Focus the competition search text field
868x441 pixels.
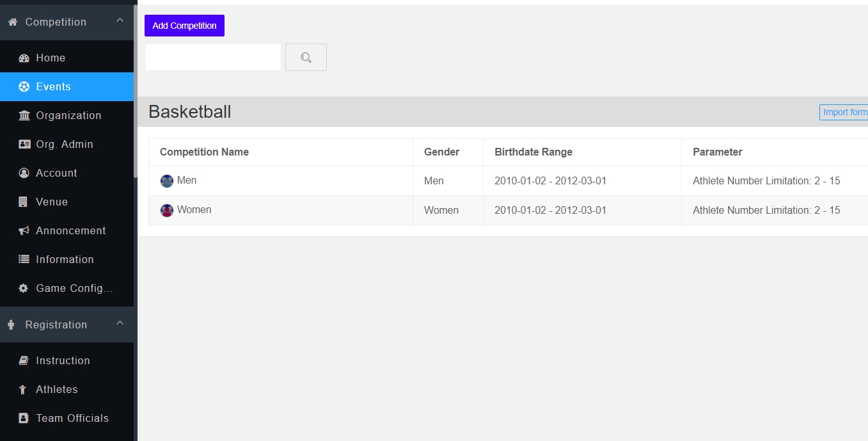click(x=213, y=58)
